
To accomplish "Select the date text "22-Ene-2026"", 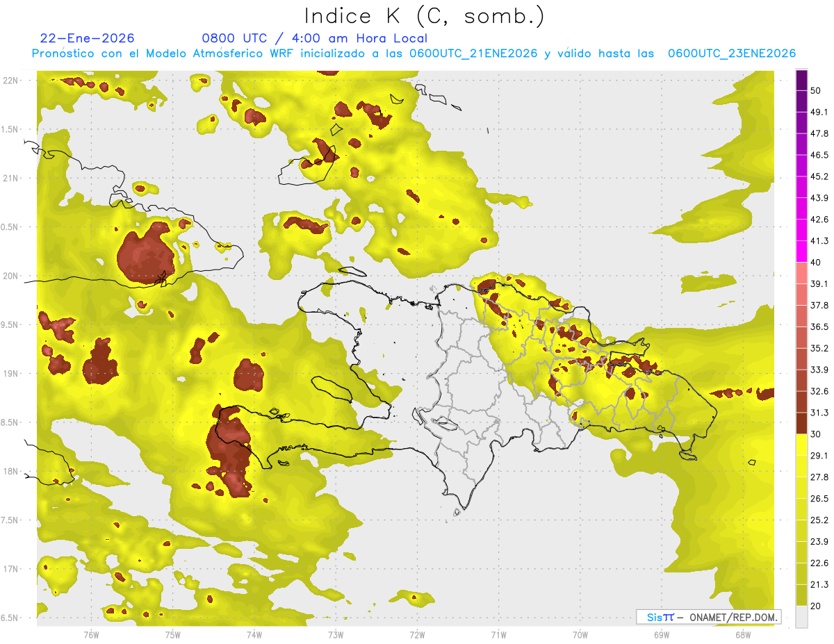I will coord(88,38).
